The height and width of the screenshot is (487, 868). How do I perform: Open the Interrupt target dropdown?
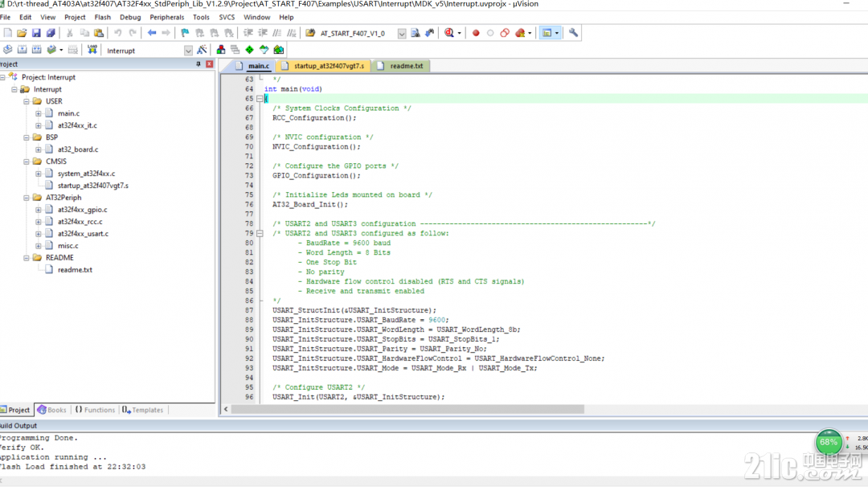(x=188, y=51)
